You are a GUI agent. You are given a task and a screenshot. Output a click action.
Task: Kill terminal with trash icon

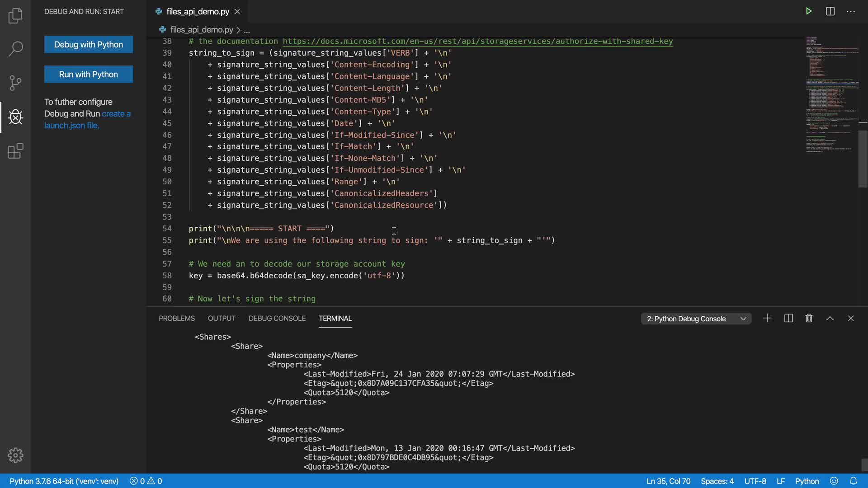809,319
